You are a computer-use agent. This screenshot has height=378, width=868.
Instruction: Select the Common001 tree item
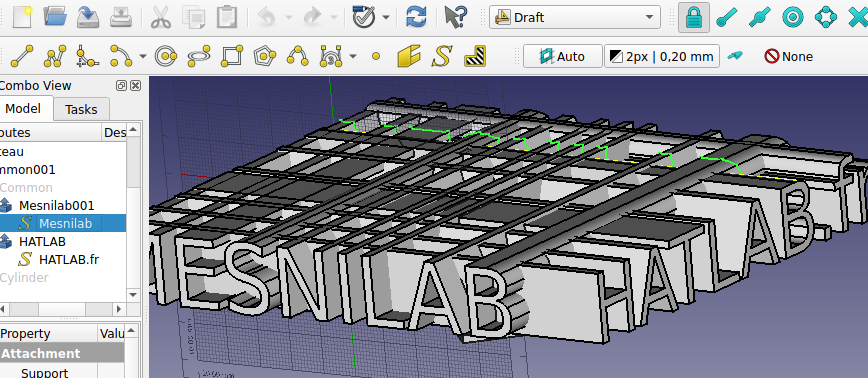(28, 170)
